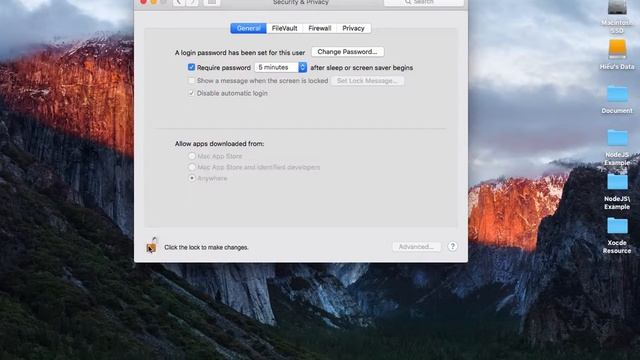Select the Anywhere radio option
640x360 pixels.
pos(192,178)
